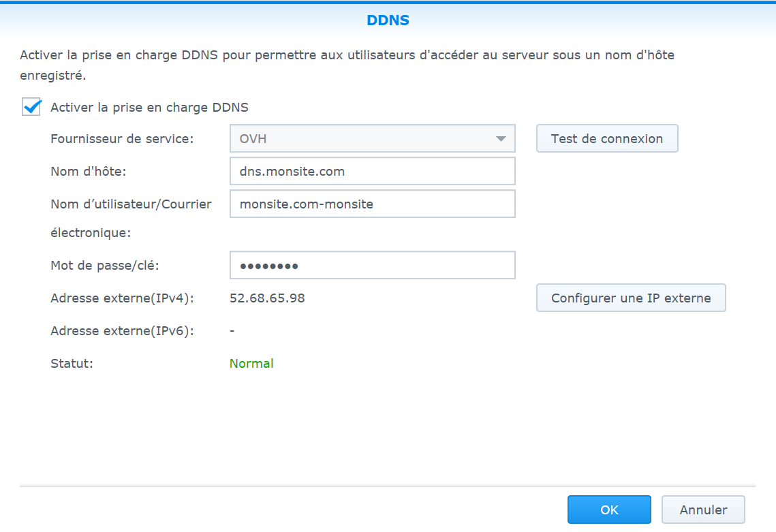Focus the username field containing monsite.com-monsite
The height and width of the screenshot is (532, 776).
tap(372, 204)
